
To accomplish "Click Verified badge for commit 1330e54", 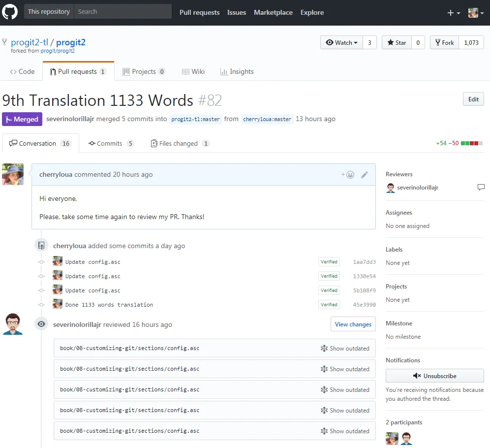I will [x=329, y=276].
